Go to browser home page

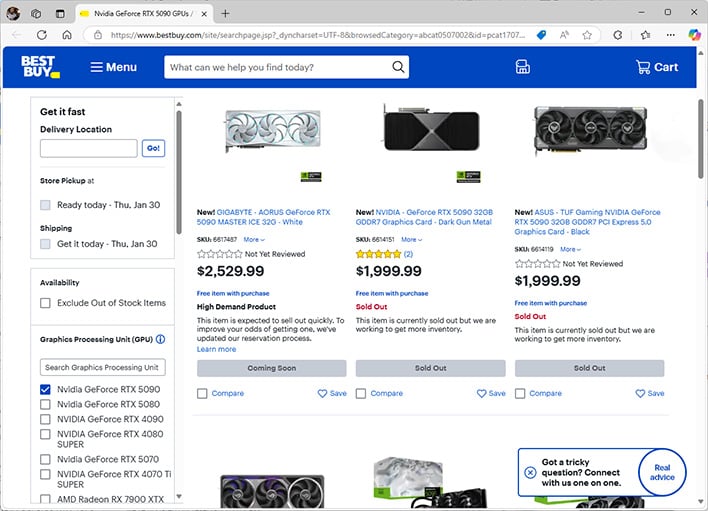[x=67, y=35]
